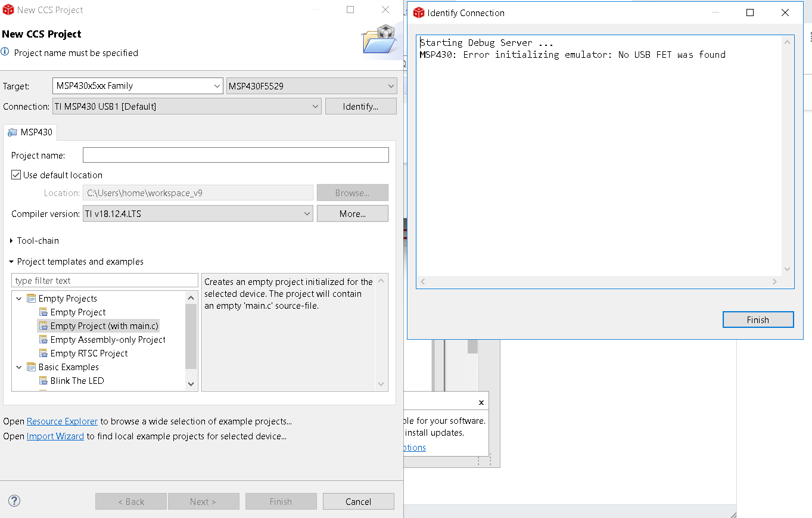Click the type filter text field
The width and height of the screenshot is (812, 518).
105,281
